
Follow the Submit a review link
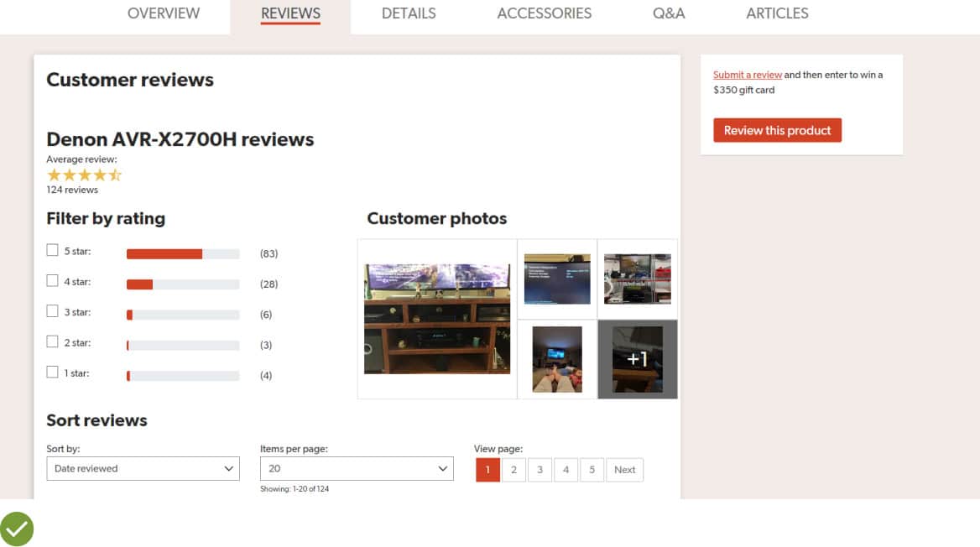point(747,75)
